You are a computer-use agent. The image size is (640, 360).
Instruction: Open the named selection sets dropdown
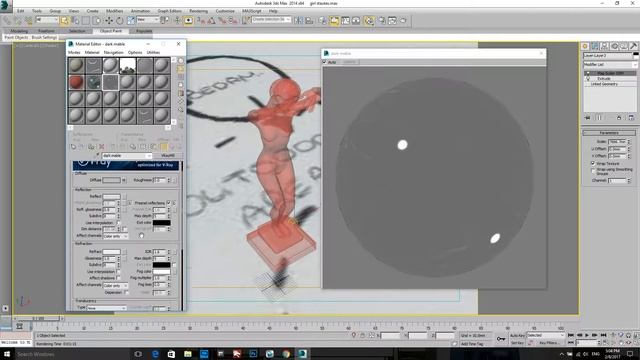coord(271,20)
